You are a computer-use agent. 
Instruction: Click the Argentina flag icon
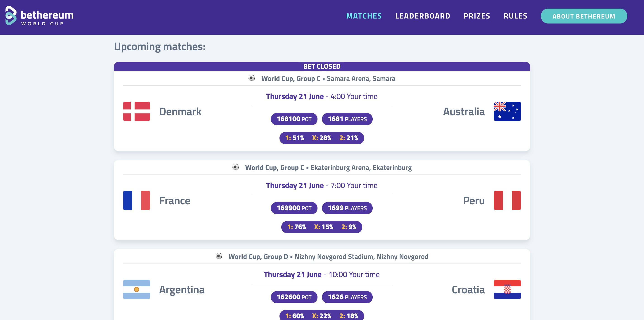137,289
